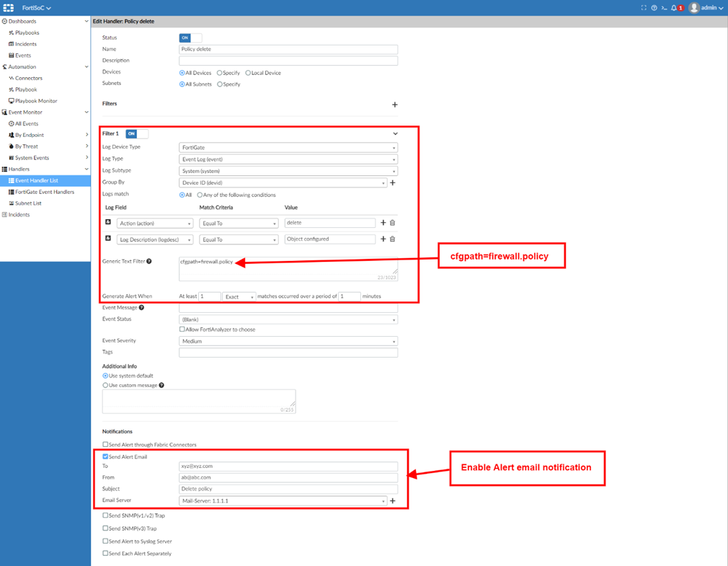
Task: Check Send Alert to Syslog Server
Action: [x=106, y=541]
